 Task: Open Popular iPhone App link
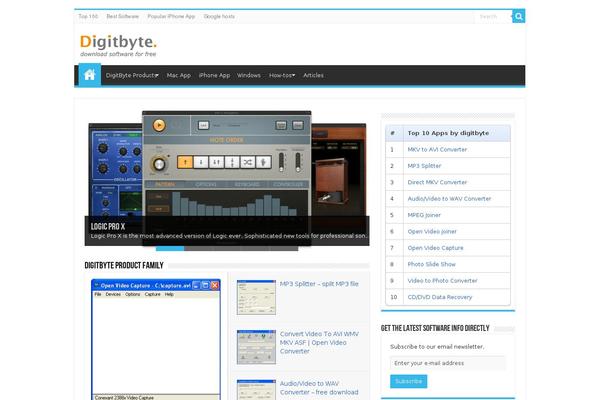coord(171,16)
